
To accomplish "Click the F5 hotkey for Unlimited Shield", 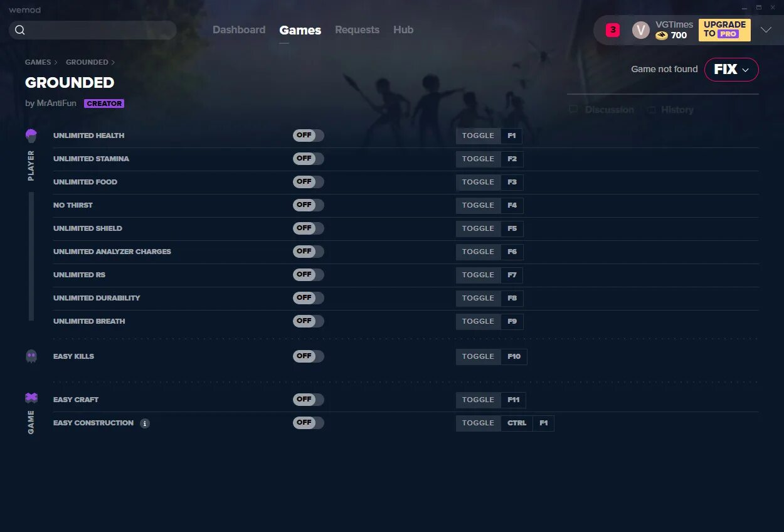I will (x=512, y=229).
